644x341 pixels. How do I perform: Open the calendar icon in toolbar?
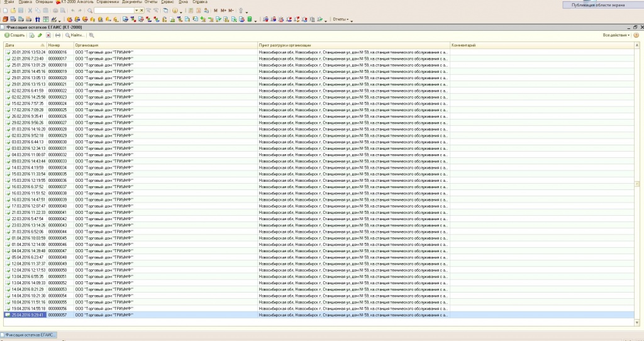click(x=198, y=11)
